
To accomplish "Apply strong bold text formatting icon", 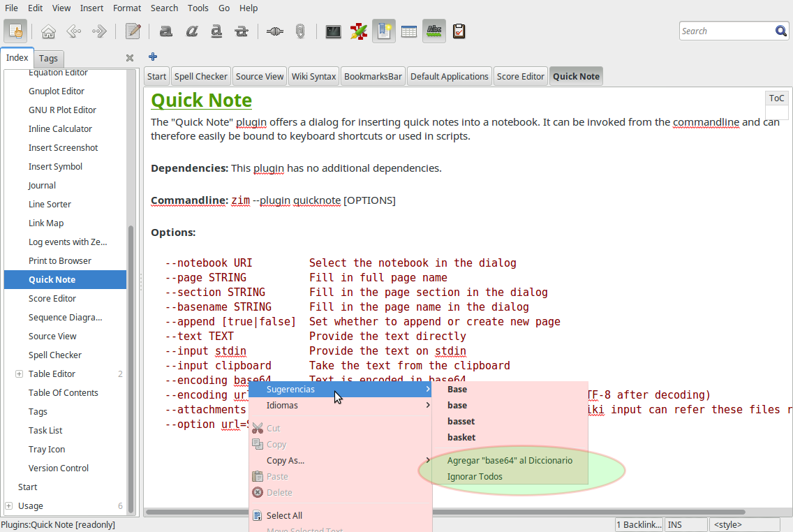I will click(x=166, y=31).
